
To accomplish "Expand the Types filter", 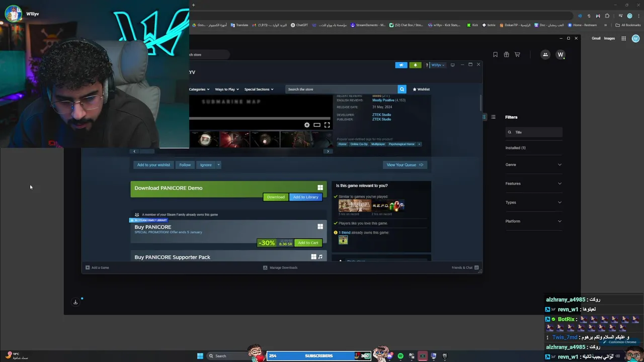I will point(533,202).
